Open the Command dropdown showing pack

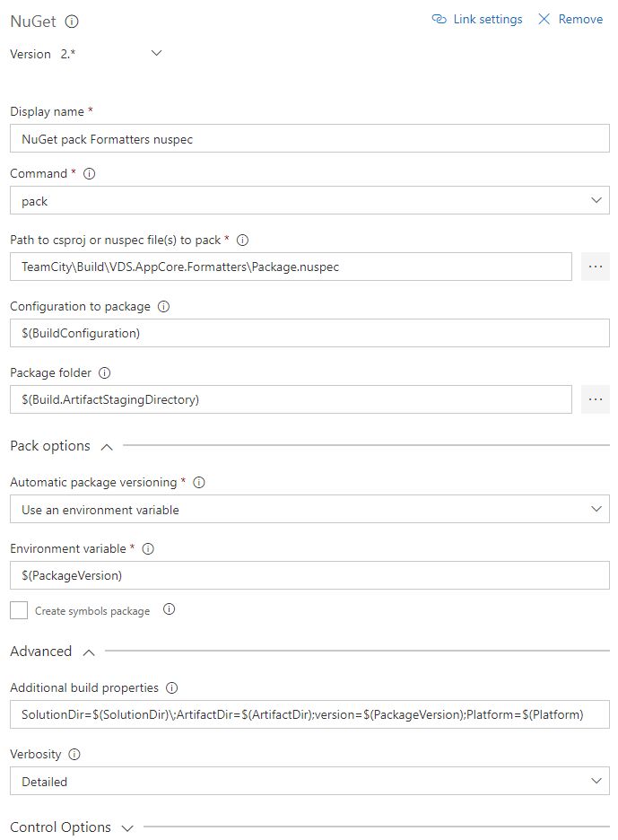click(309, 201)
